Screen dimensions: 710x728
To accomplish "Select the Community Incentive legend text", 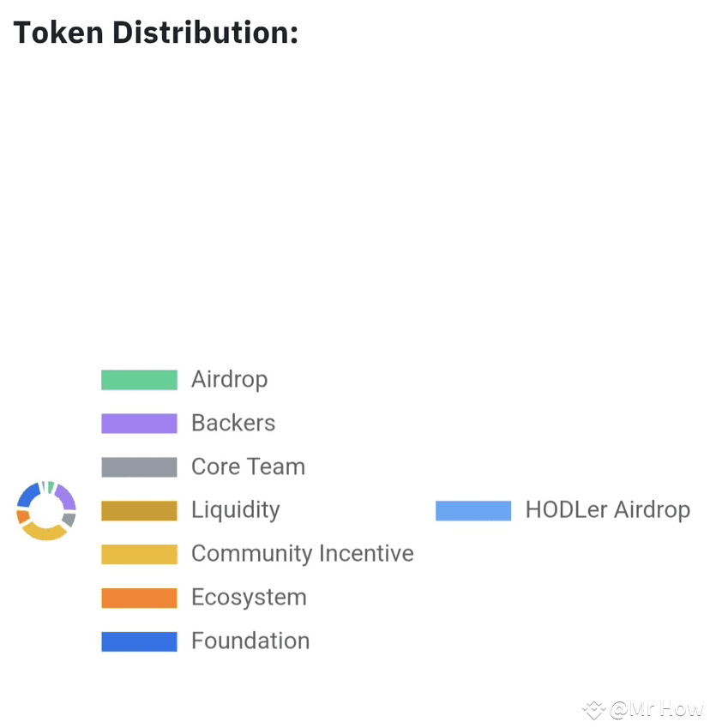I will 302,554.
